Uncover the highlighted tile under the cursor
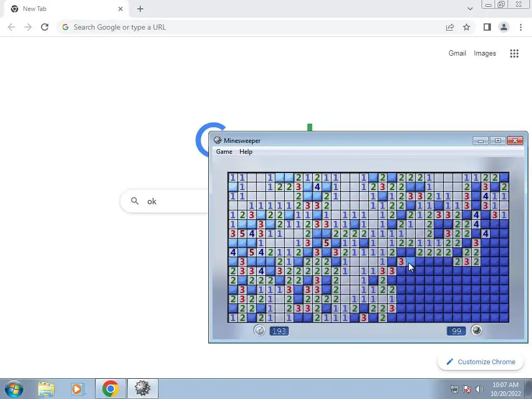 click(x=410, y=261)
